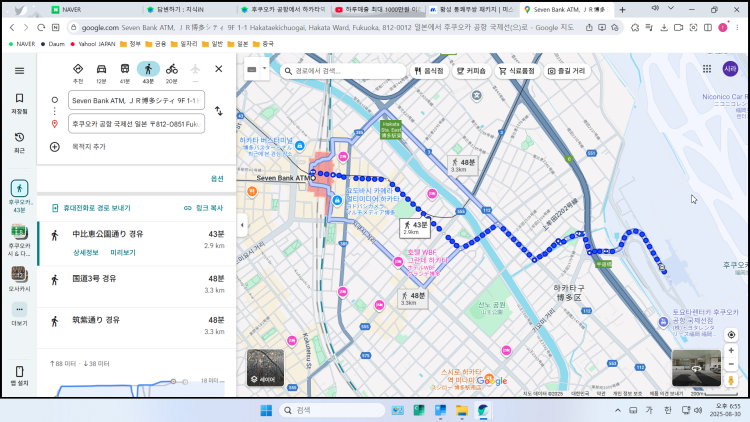The height and width of the screenshot is (422, 750).
Task: Copy link to the route
Action: pyautogui.click(x=203, y=208)
